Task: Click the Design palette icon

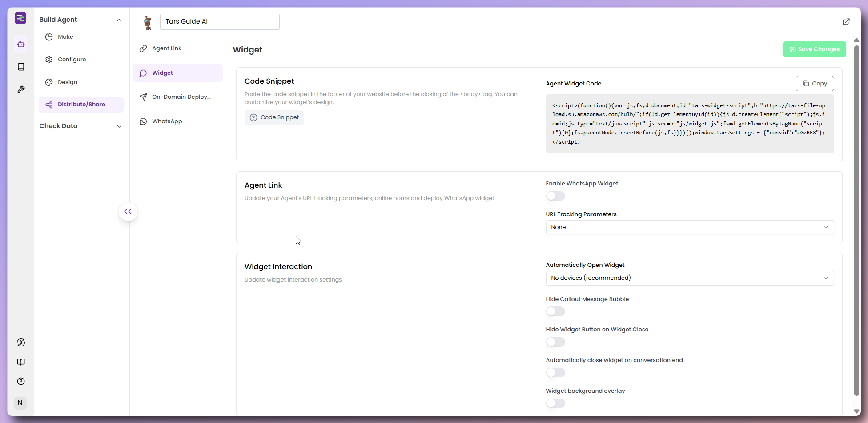Action: pos(49,82)
